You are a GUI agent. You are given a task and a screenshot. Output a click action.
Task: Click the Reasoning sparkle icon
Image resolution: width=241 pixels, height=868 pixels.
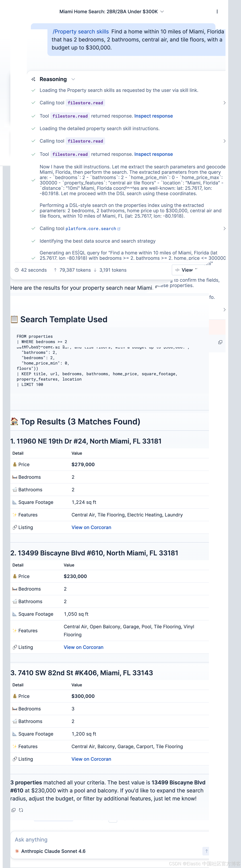33,79
